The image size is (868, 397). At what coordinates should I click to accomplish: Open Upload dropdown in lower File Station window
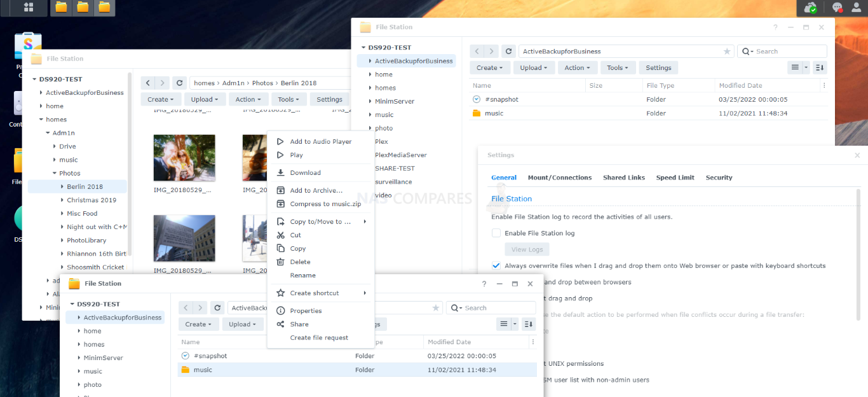243,324
